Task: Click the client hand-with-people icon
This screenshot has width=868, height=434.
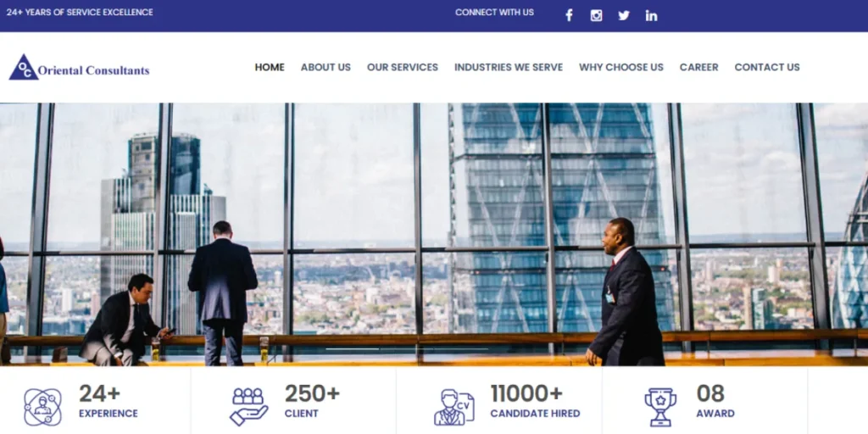Action: pyautogui.click(x=249, y=407)
